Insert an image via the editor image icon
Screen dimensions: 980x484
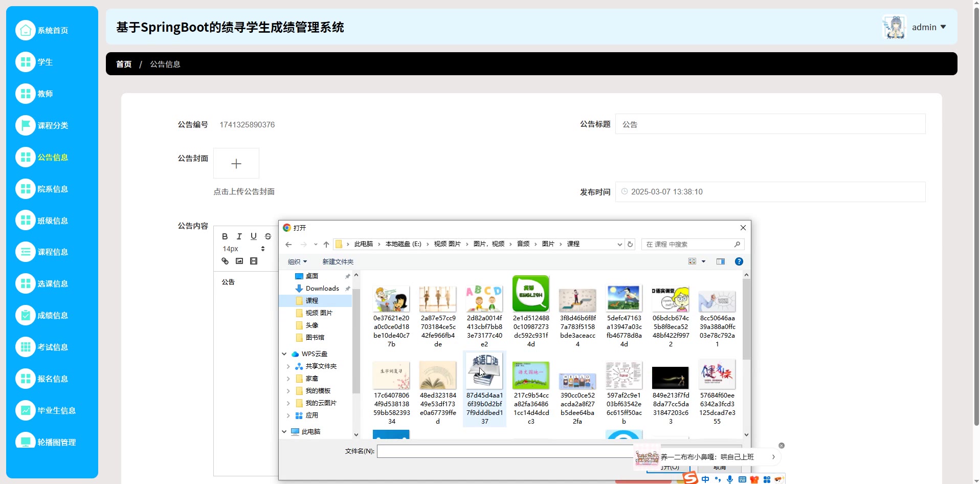239,261
